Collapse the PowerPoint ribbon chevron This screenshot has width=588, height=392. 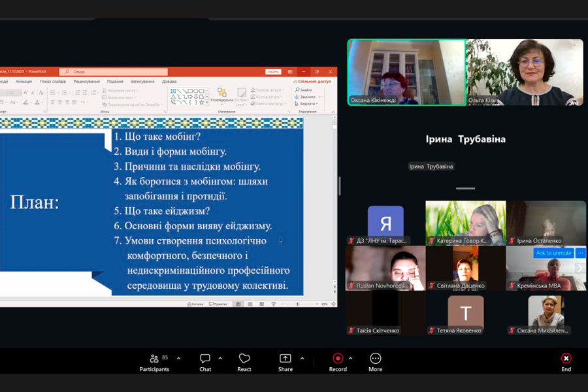coord(333,112)
